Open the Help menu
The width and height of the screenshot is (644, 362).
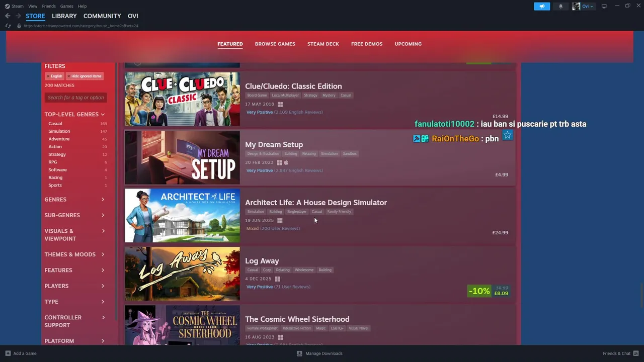82,6
